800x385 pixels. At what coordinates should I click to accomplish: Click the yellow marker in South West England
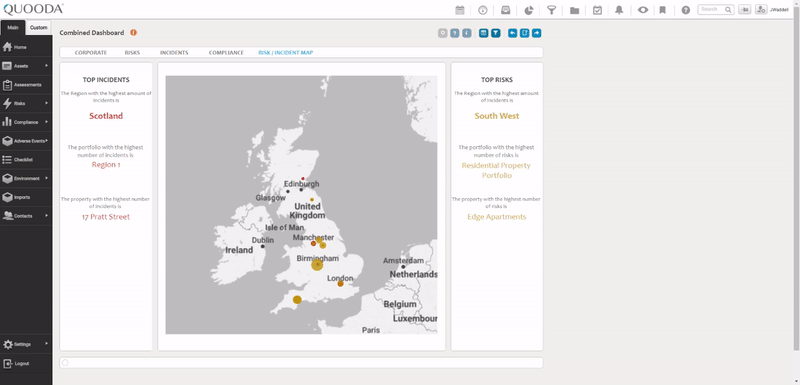pos(297,300)
